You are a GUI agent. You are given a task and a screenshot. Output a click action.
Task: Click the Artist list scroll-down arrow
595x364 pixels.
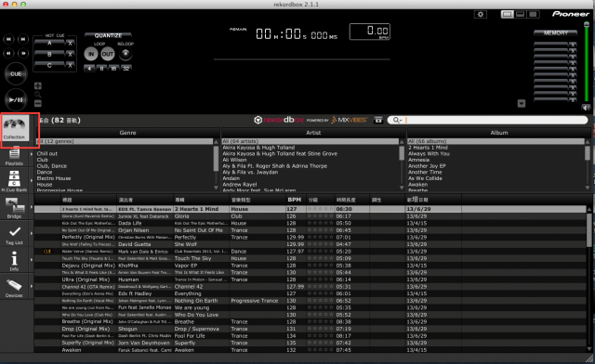pos(402,188)
